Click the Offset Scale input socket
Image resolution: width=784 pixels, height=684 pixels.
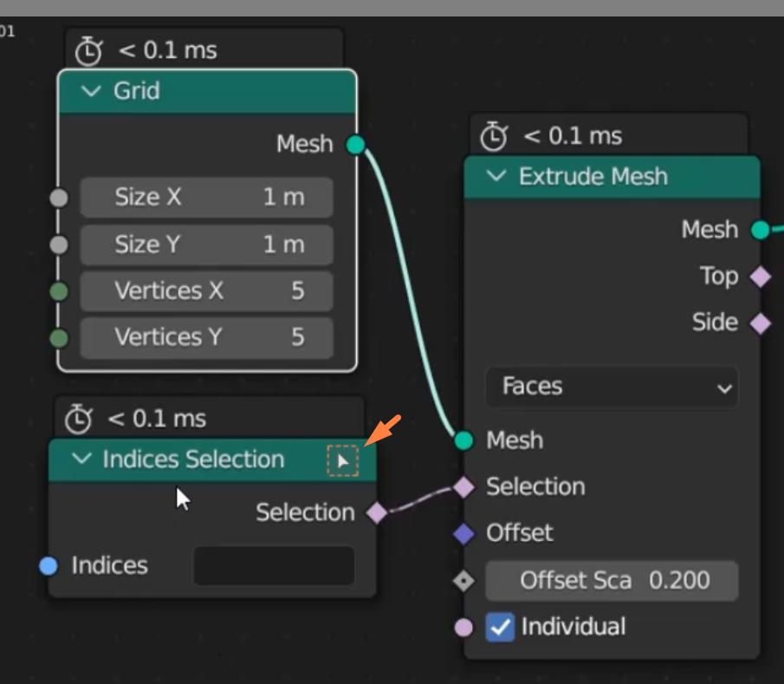point(463,581)
